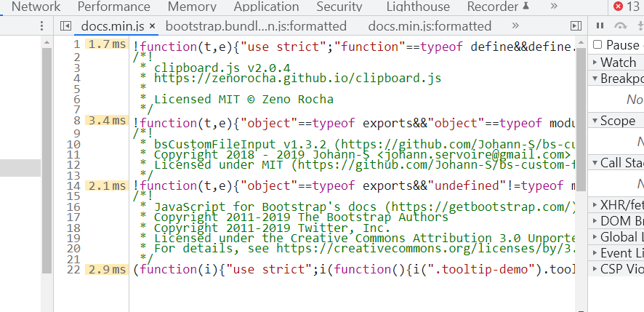The height and width of the screenshot is (312, 644).
Task: Click the navigator three-dot menu icon
Action: (x=41, y=26)
